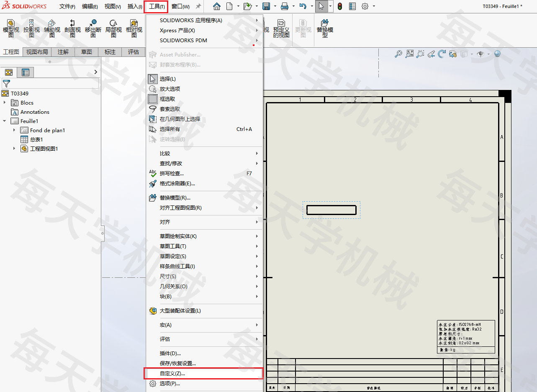Switch to the 评估 tab
Screen dimensions: 537x392
click(134, 52)
